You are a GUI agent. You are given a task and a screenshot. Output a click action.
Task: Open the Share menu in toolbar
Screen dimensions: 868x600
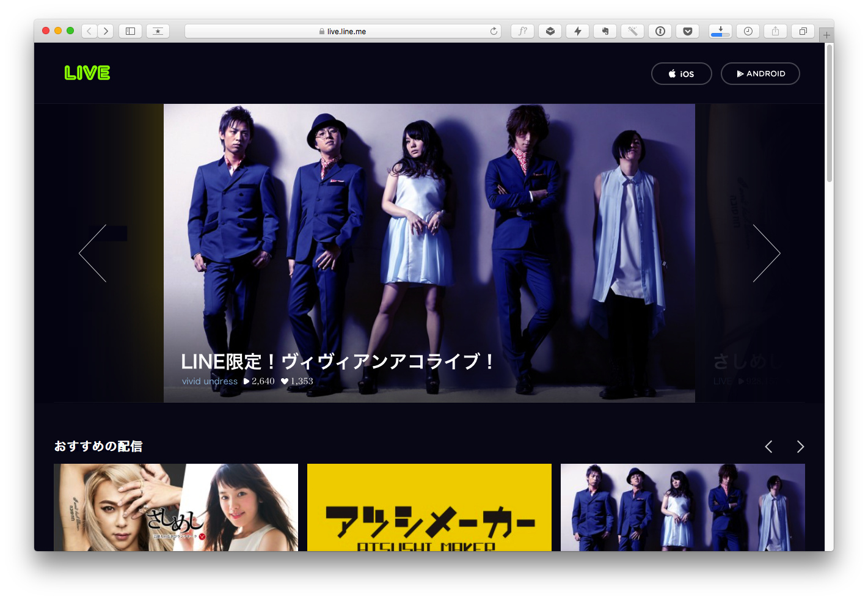point(775,31)
